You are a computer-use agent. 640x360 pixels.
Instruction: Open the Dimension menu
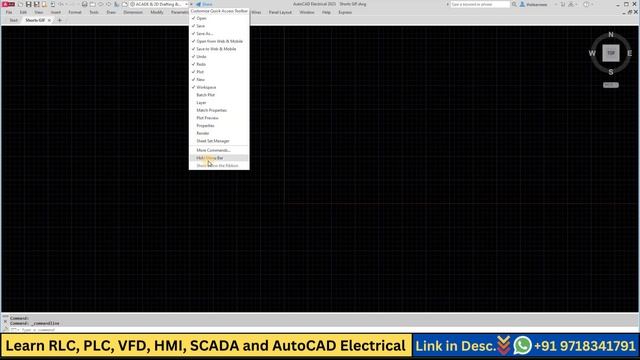pyautogui.click(x=133, y=12)
